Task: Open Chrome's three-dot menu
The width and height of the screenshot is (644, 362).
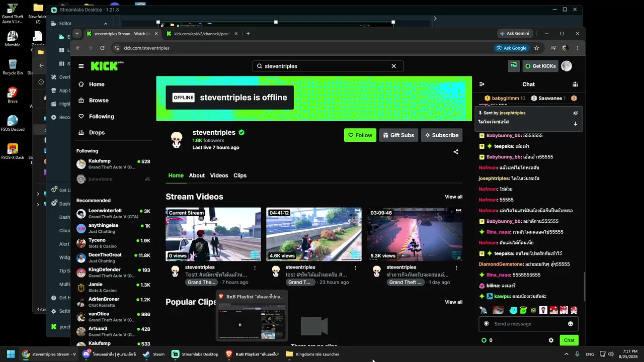Action: [x=578, y=48]
